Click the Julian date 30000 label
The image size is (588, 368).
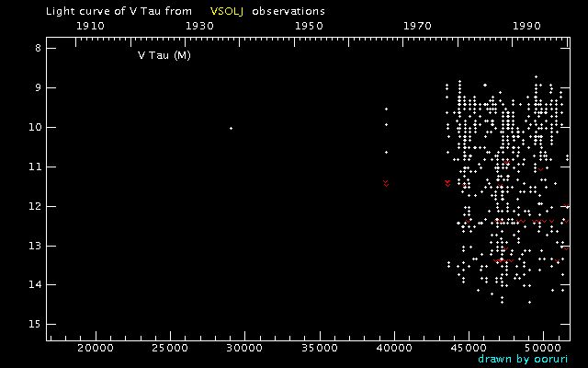coord(245,348)
